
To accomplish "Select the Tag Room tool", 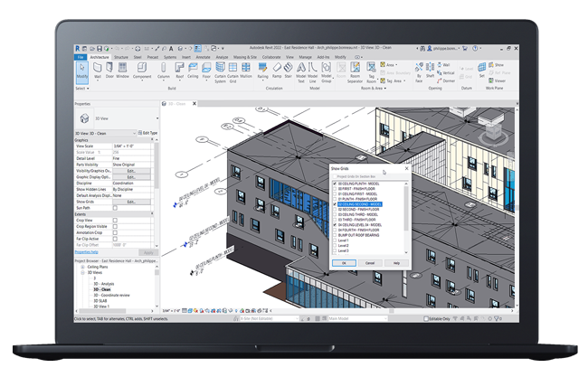I will (x=371, y=72).
